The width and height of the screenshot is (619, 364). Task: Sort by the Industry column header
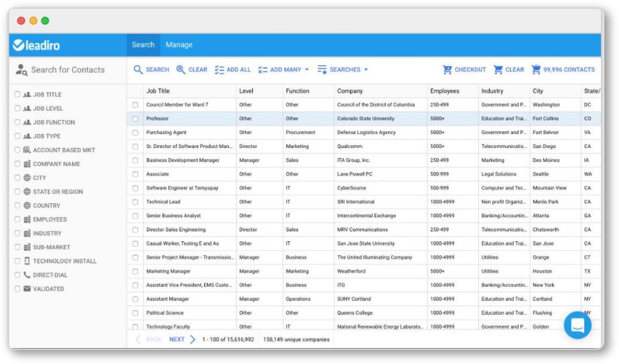coord(492,91)
